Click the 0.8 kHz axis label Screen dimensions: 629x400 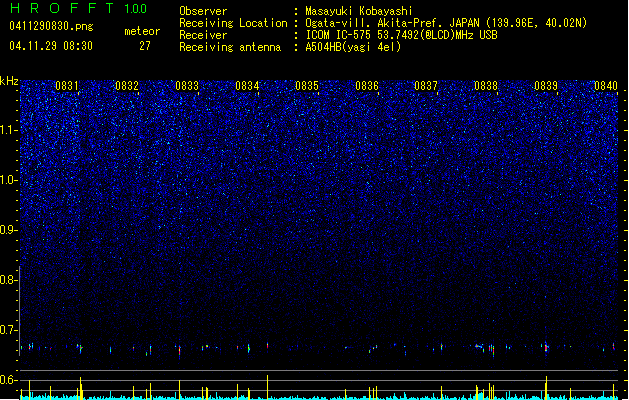point(9,280)
